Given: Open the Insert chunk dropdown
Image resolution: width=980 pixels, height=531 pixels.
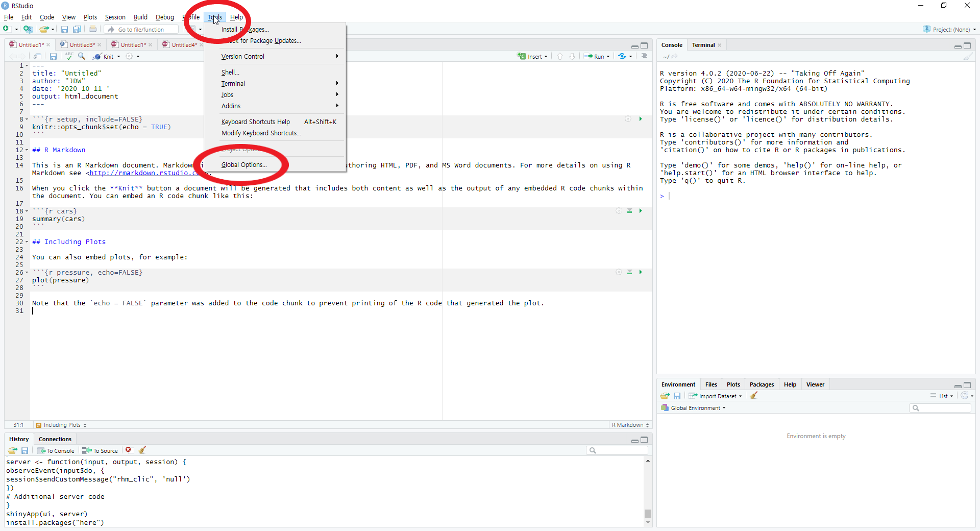Looking at the screenshot, I should click(x=532, y=56).
